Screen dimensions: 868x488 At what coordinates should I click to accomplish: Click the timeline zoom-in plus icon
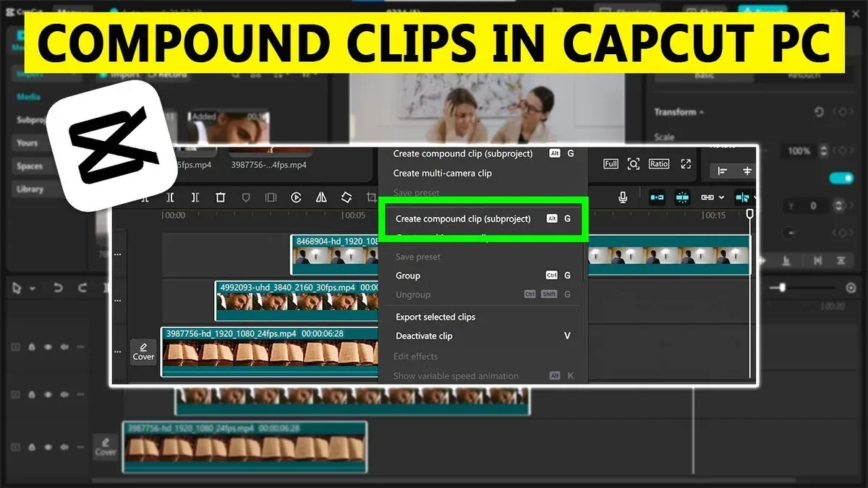pyautogui.click(x=851, y=288)
